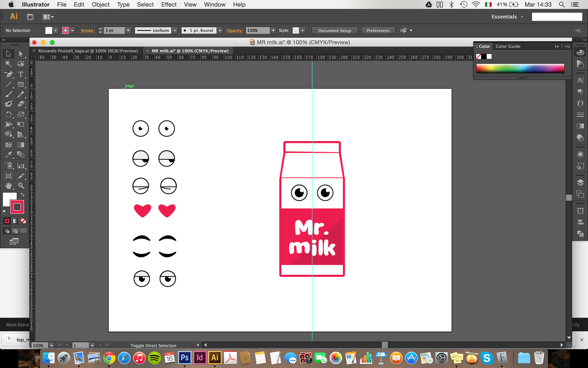Pick a color from the spectrum bar
The width and height of the screenshot is (588, 368).
click(520, 68)
